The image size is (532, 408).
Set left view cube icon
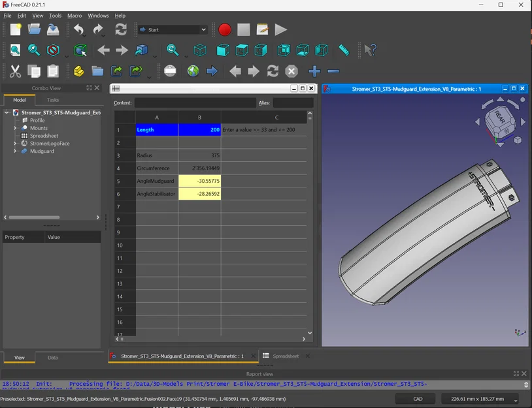[322, 50]
